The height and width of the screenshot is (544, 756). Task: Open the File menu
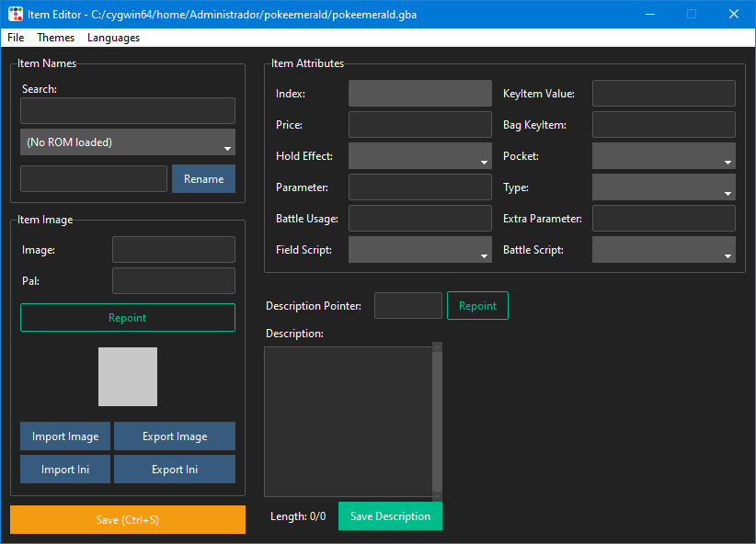[x=16, y=38]
